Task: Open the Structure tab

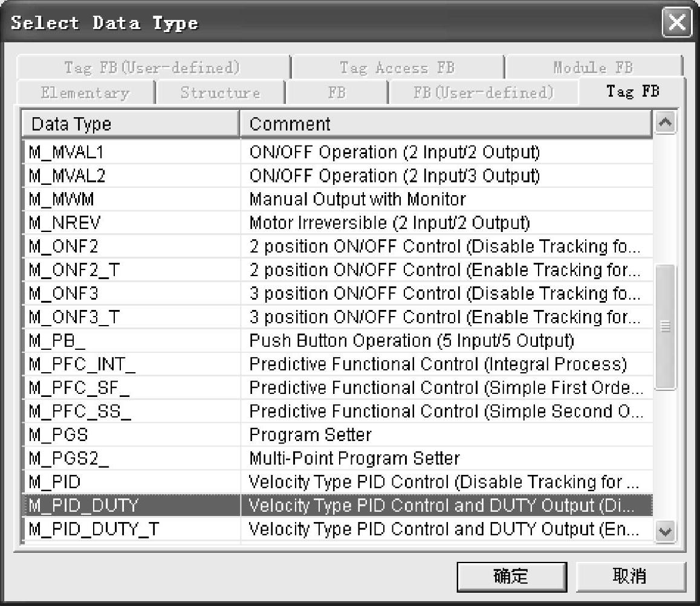Action: tap(220, 93)
